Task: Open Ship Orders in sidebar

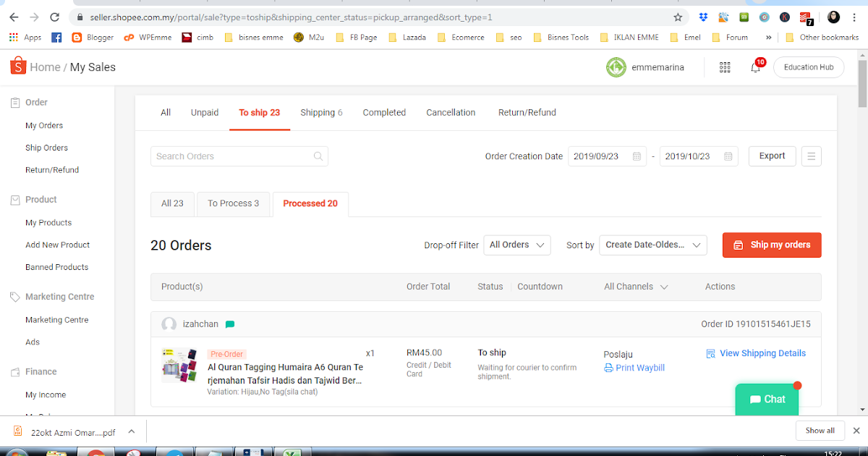Action: 46,148
